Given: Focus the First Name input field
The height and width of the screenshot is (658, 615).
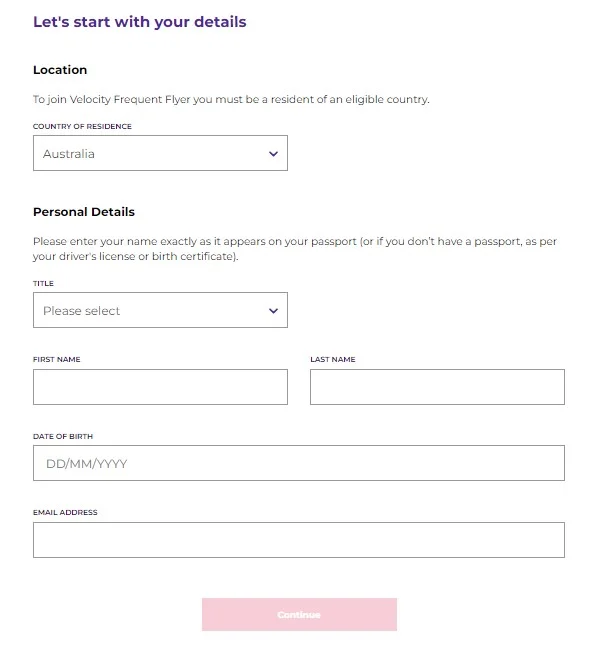Looking at the screenshot, I should pyautogui.click(x=160, y=387).
